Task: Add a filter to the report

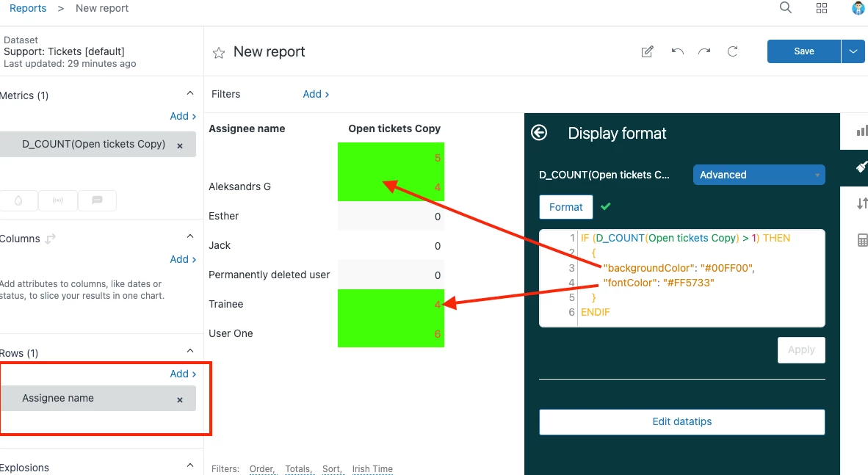Action: [x=316, y=94]
